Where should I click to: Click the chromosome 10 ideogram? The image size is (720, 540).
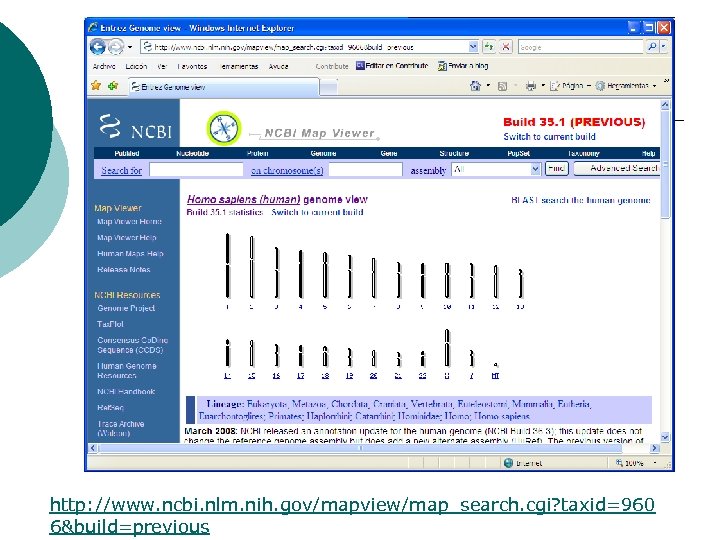(447, 280)
